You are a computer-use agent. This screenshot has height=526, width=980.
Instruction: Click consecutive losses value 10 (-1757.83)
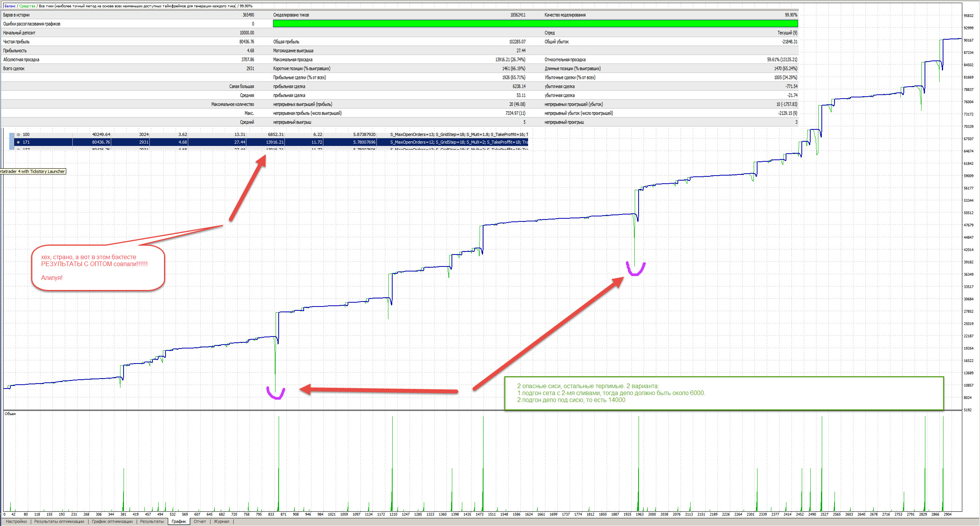tap(786, 104)
